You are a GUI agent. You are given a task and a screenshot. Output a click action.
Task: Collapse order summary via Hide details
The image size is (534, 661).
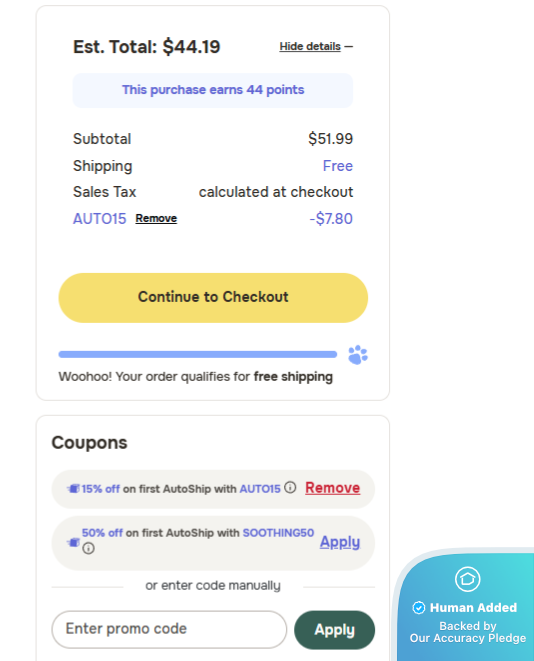(310, 46)
